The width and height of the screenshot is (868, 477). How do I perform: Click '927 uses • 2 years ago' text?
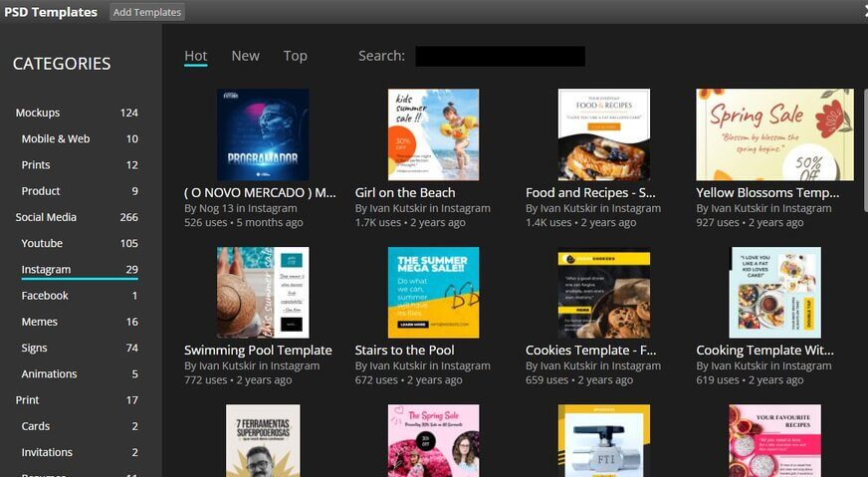pos(750,223)
